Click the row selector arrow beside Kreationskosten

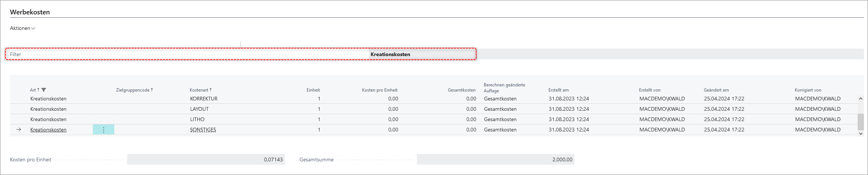point(18,130)
